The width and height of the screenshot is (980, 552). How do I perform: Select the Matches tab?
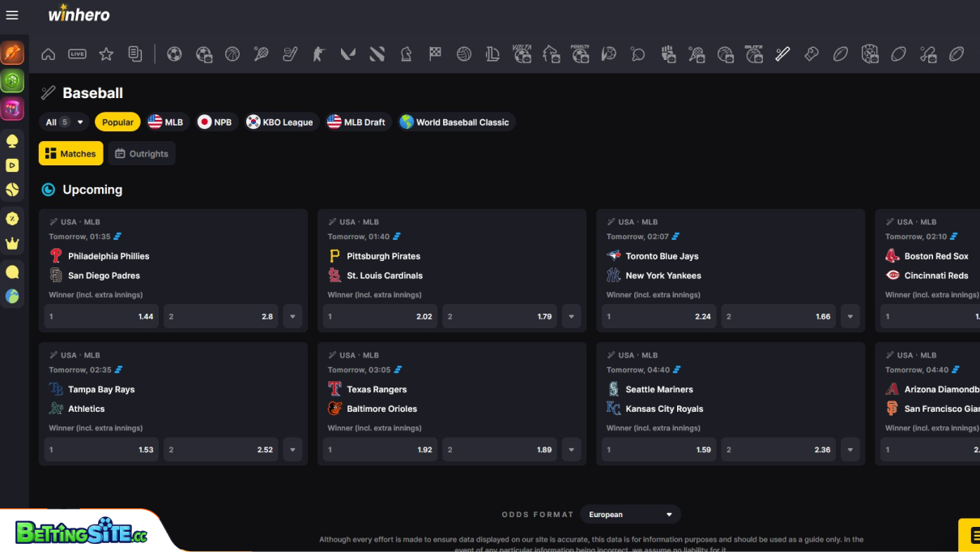point(70,153)
